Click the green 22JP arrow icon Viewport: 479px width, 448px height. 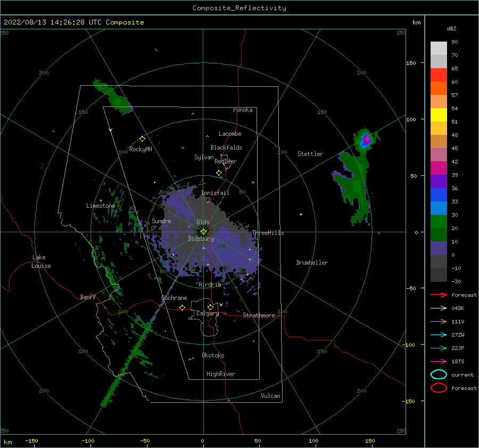(x=439, y=348)
